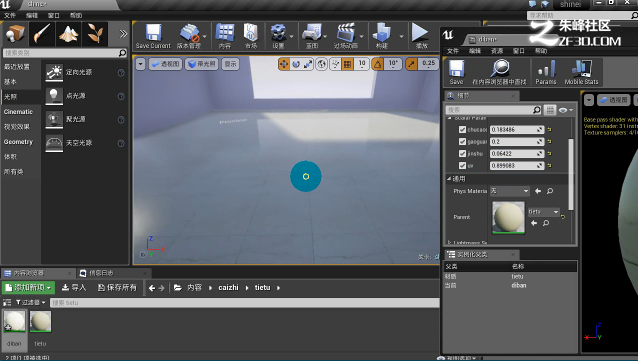Open Phys Material 无 dropdown
Viewport: 638px width, 361px height.
(509, 191)
